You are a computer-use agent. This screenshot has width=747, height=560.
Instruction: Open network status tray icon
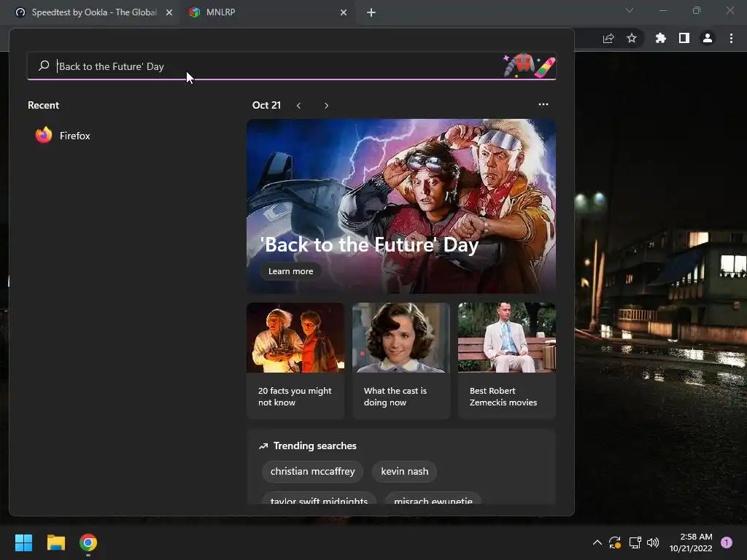click(635, 542)
